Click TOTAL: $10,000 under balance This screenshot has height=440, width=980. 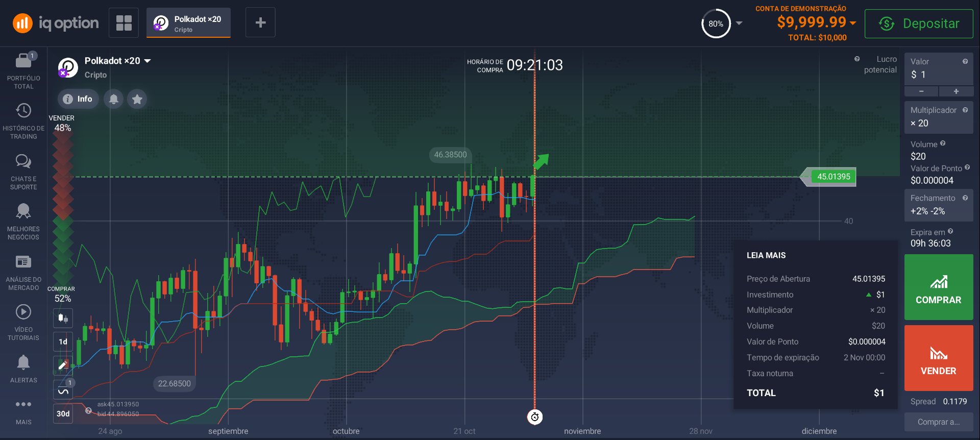click(817, 38)
